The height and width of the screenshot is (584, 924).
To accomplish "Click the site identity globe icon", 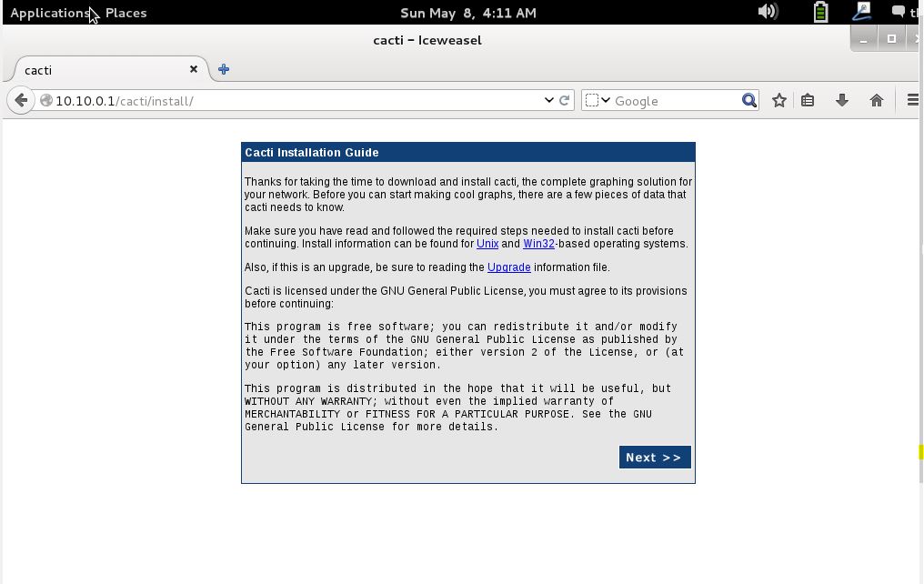I will click(46, 100).
